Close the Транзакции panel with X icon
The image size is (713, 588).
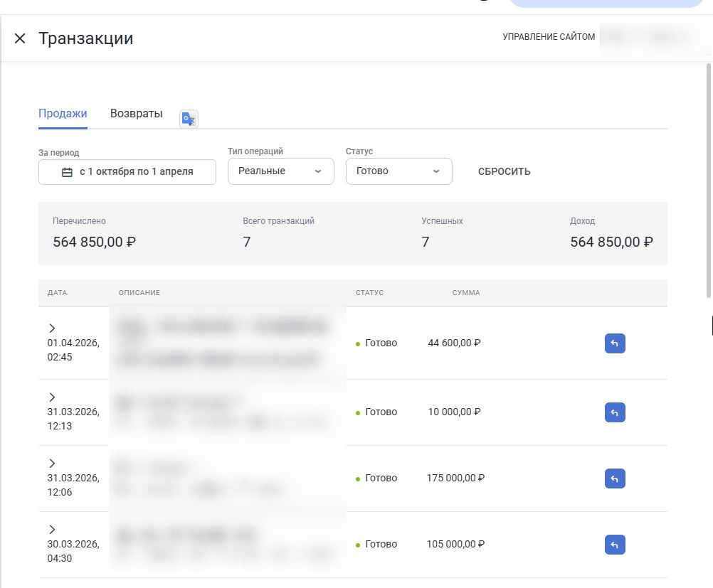pyautogui.click(x=20, y=38)
